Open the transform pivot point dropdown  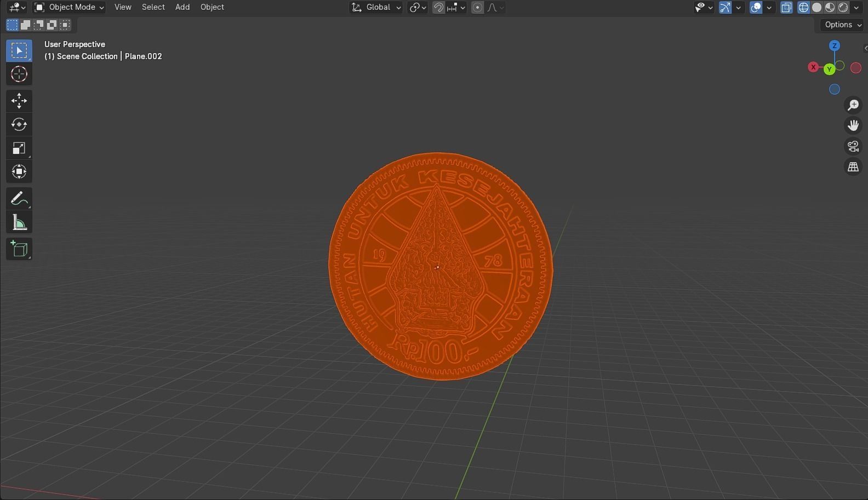[418, 7]
